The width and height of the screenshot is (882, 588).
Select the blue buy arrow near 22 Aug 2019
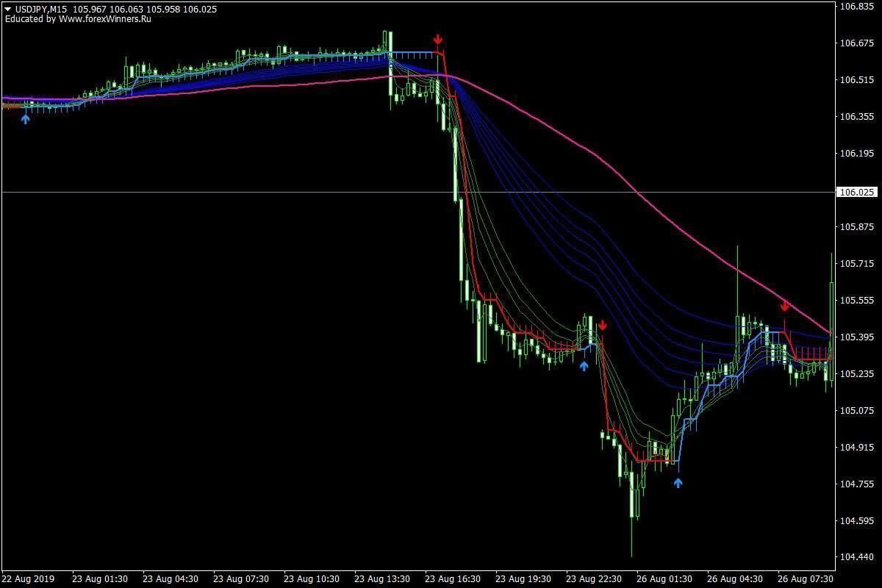pyautogui.click(x=26, y=118)
